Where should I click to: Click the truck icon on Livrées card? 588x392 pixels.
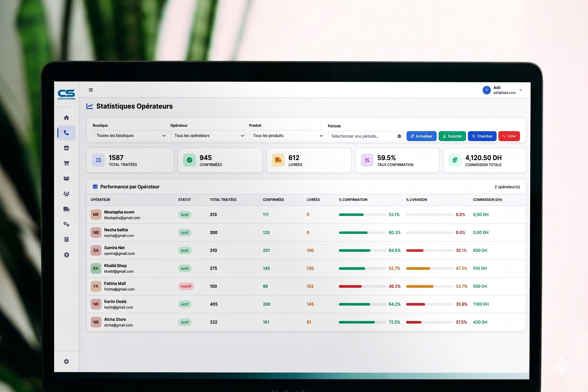pyautogui.click(x=278, y=160)
